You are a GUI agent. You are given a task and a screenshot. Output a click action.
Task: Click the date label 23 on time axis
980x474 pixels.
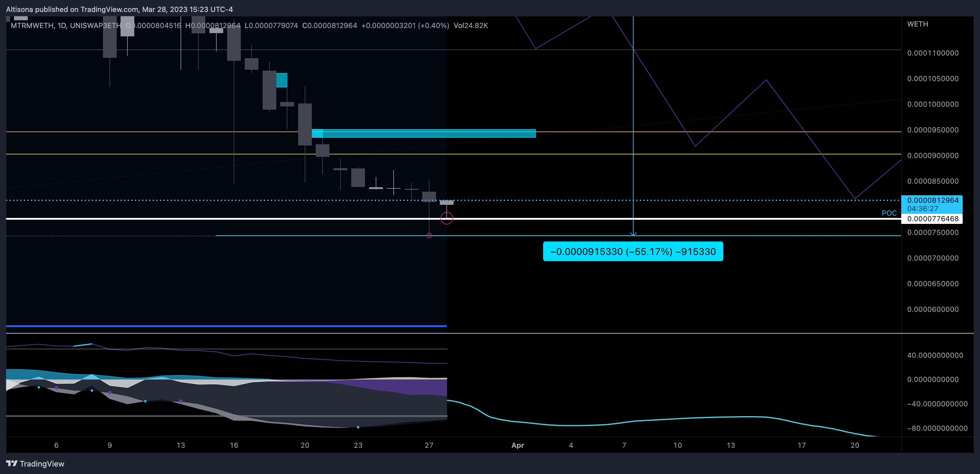(358, 445)
